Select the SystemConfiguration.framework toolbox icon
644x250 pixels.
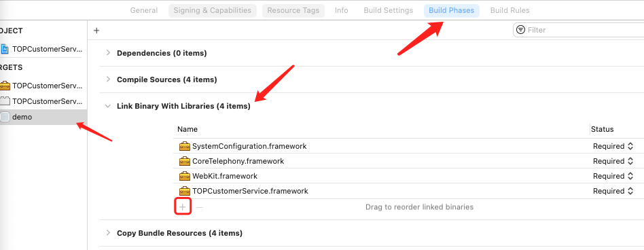pos(185,146)
